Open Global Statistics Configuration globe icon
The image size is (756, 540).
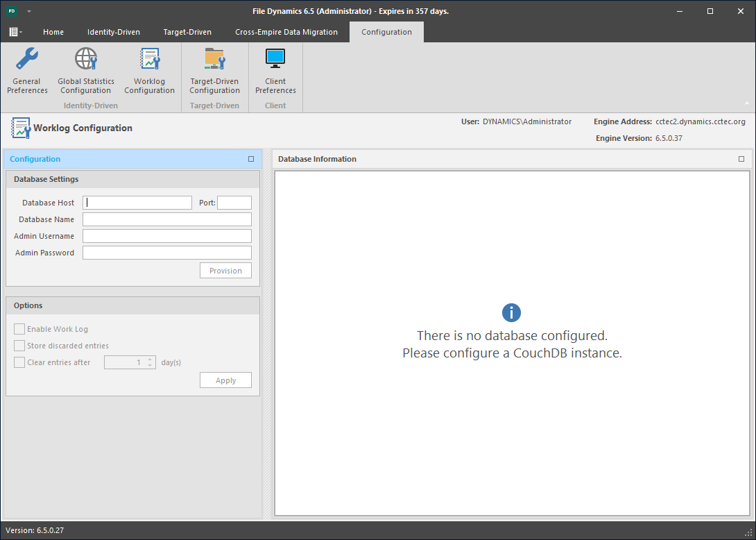coord(86,60)
